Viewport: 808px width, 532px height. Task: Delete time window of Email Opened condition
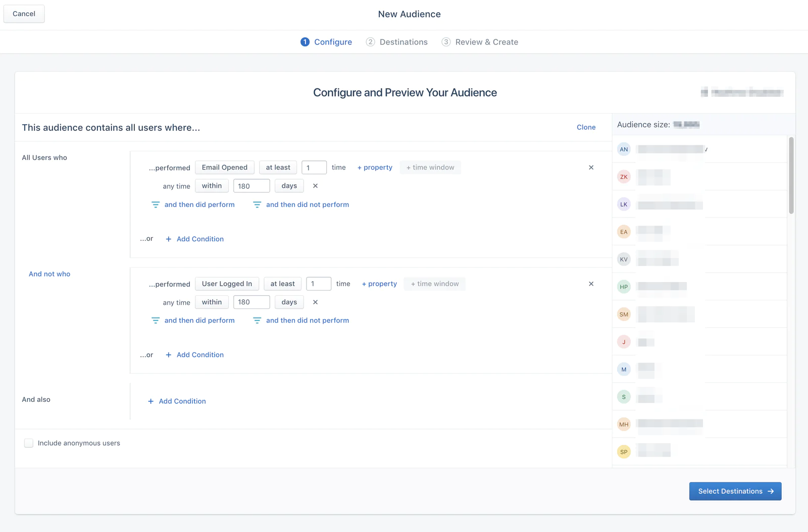(315, 186)
